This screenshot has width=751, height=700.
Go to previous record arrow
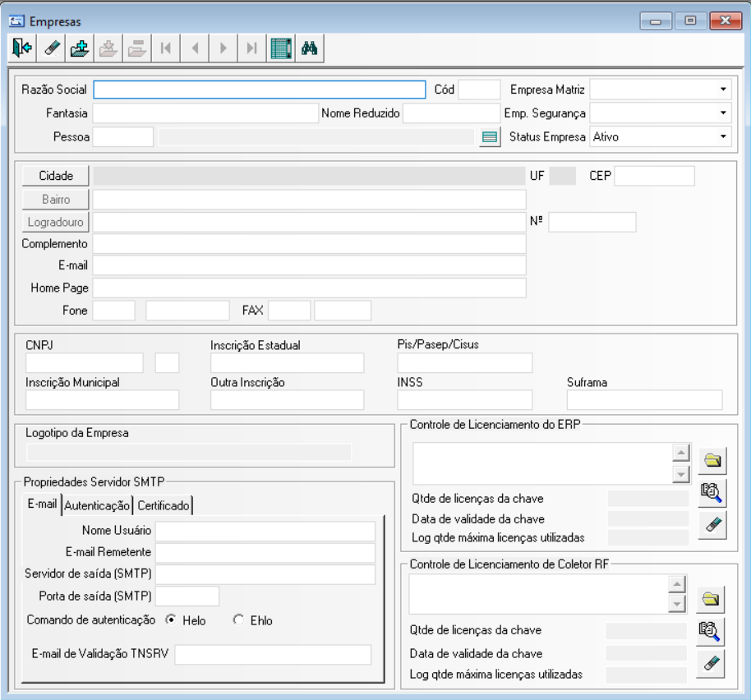pyautogui.click(x=195, y=48)
